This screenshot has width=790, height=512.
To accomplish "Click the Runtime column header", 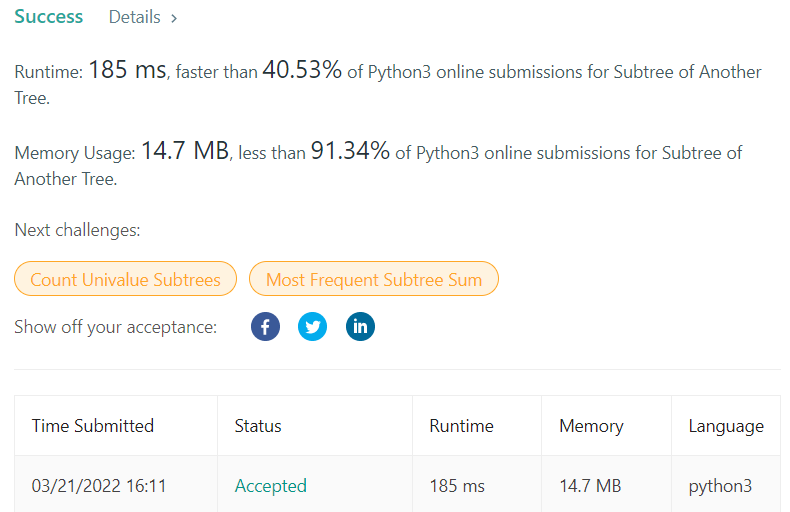I will point(461,426).
